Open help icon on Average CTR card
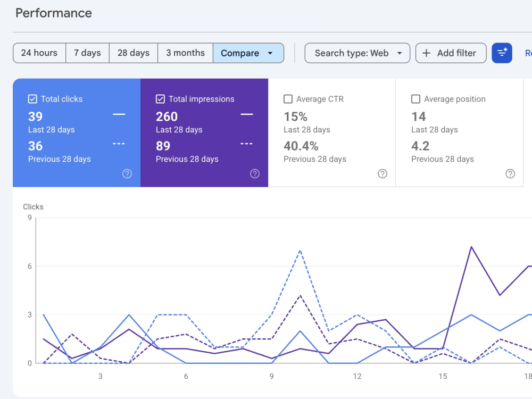 [383, 174]
